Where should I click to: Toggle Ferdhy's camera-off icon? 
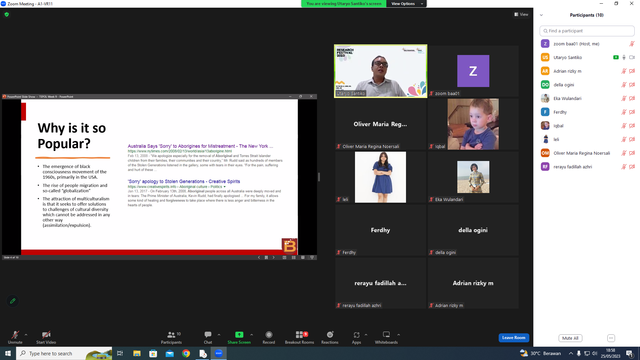tap(632, 112)
